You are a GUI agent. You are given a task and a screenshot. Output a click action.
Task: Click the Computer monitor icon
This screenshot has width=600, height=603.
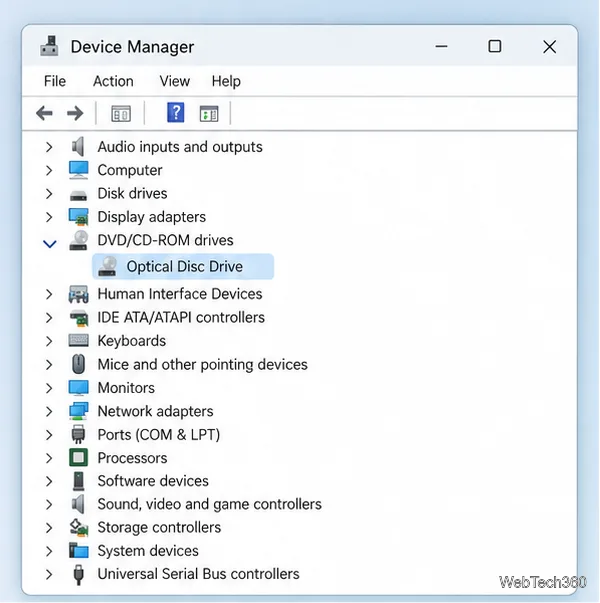(78, 170)
